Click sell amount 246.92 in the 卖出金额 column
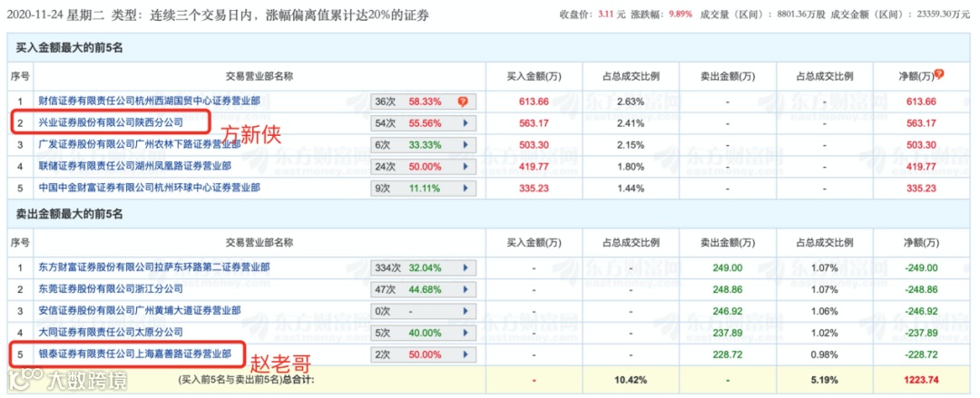This screenshot has width=980, height=398. point(728,311)
